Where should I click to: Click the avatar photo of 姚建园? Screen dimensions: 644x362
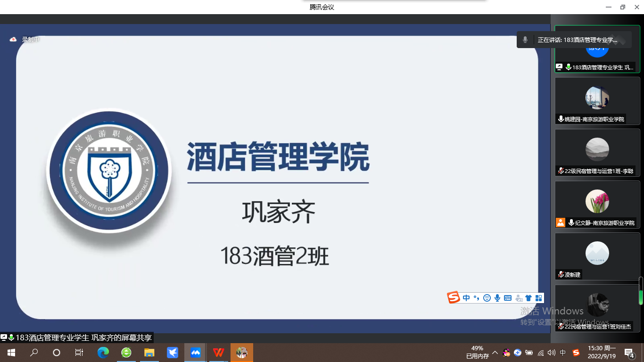point(597,98)
